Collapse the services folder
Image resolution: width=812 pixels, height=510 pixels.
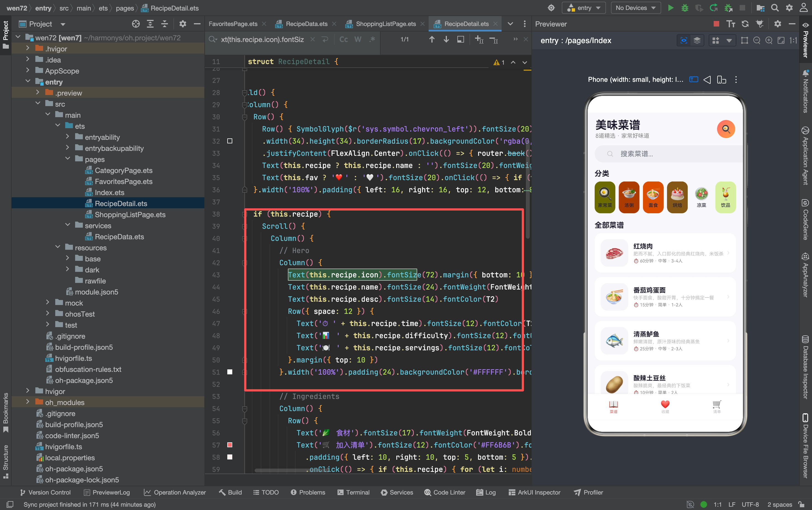67,225
